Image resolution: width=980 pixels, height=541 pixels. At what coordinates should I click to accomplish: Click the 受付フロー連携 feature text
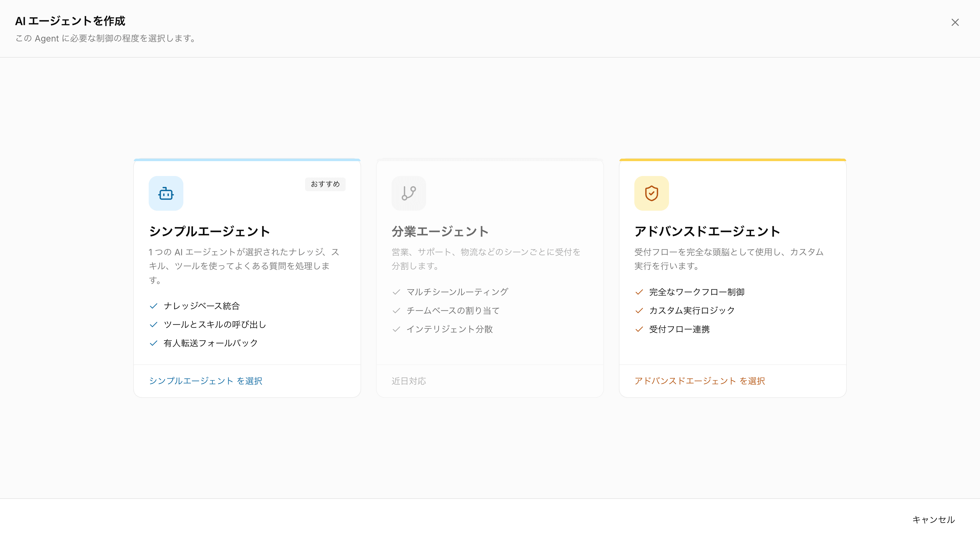[679, 329]
